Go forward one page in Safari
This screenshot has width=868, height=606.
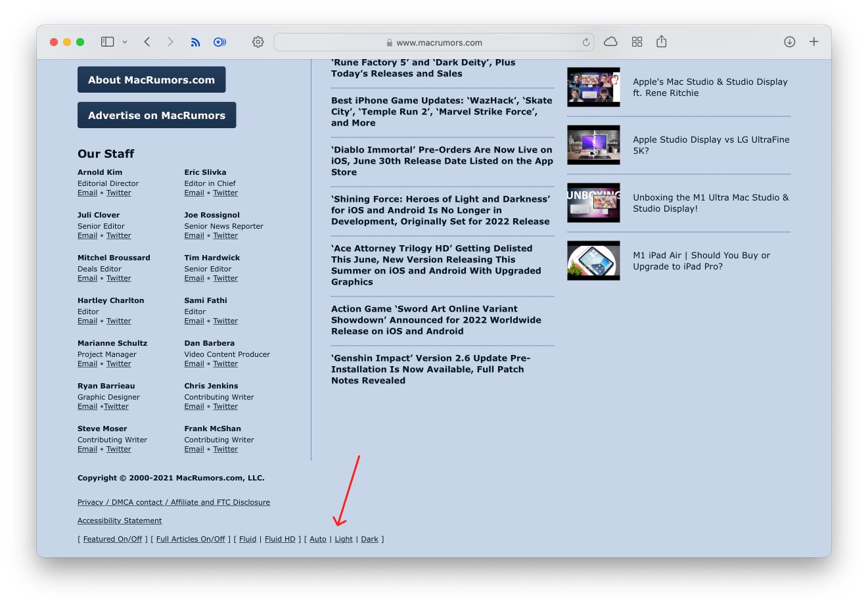point(170,42)
